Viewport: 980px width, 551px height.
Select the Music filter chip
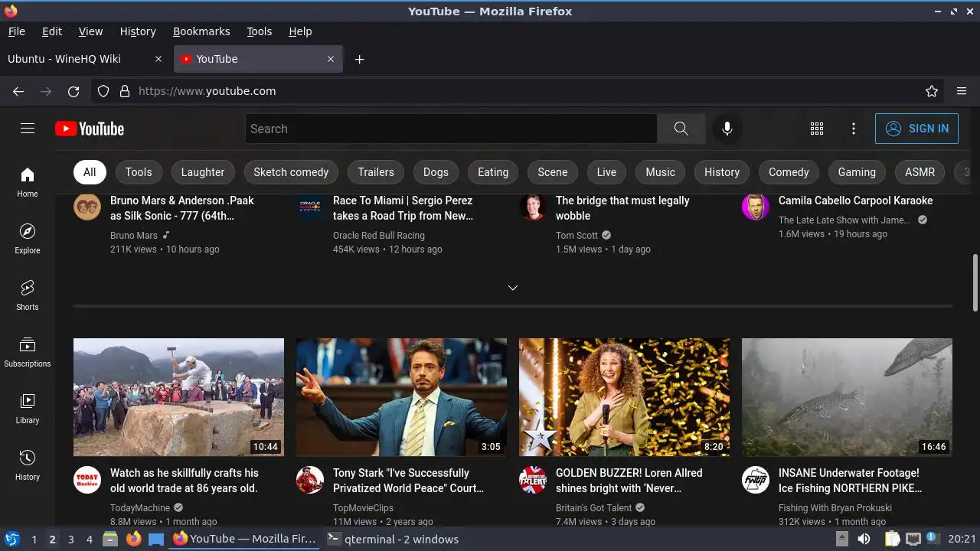pyautogui.click(x=660, y=172)
